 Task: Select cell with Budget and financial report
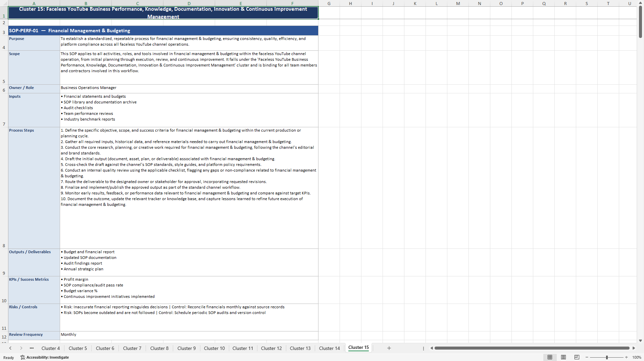click(189, 262)
